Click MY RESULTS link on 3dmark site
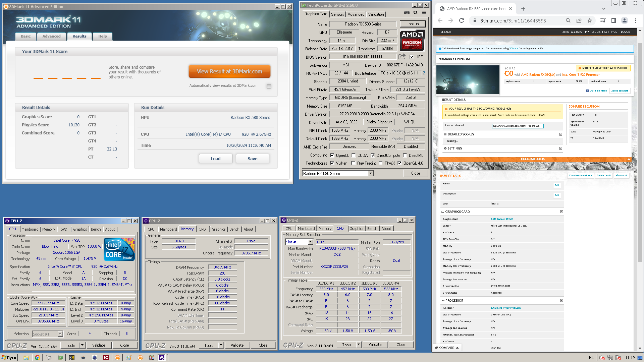The height and width of the screenshot is (362, 644). (593, 32)
